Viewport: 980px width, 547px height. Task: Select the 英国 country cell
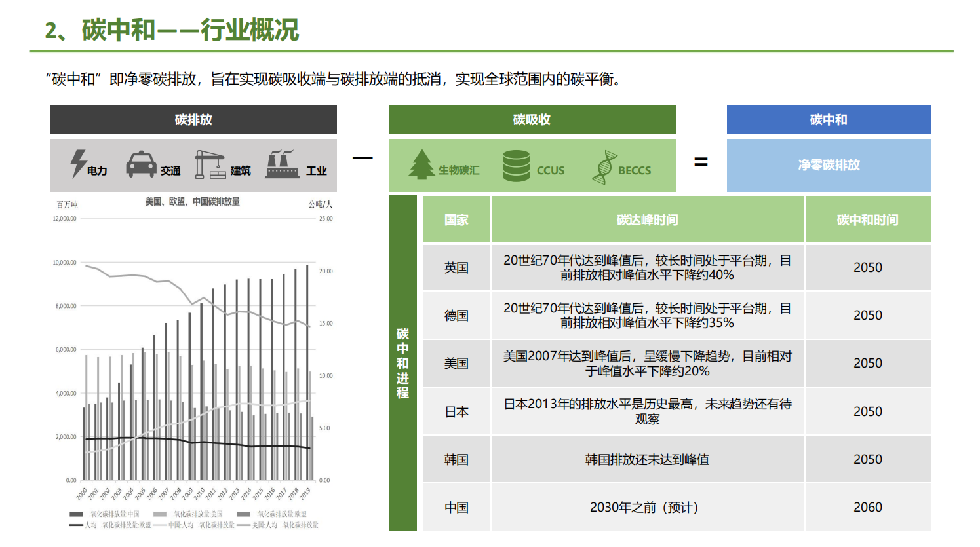456,268
